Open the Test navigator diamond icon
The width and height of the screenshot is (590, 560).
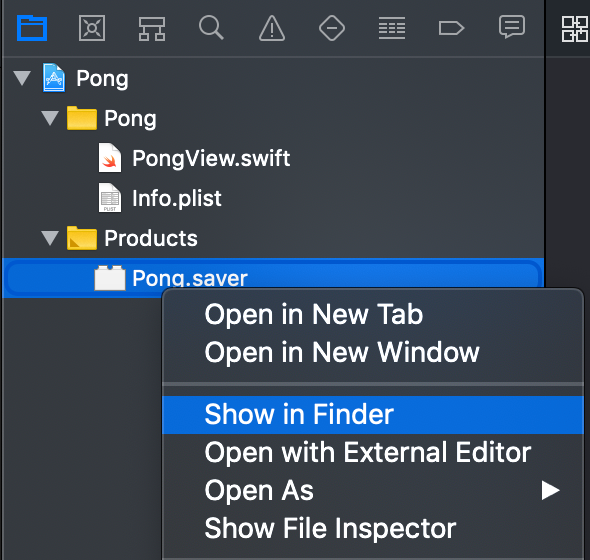[x=331, y=28]
